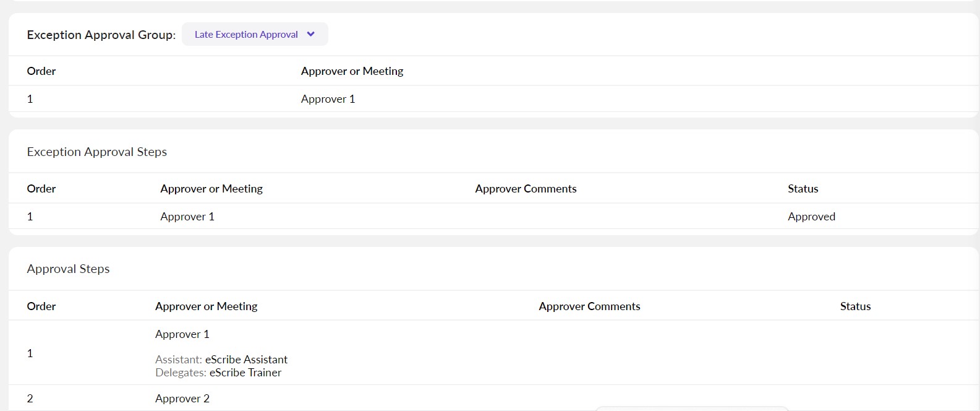Select Approver 1 in the Exception Approval Group table
This screenshot has height=411, width=980.
click(x=328, y=99)
